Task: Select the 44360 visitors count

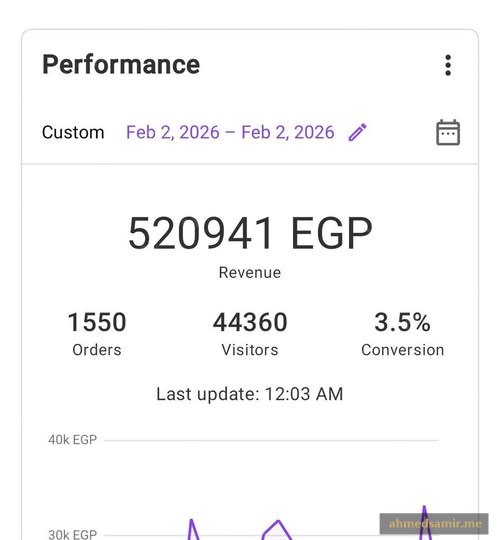Action: point(250,323)
